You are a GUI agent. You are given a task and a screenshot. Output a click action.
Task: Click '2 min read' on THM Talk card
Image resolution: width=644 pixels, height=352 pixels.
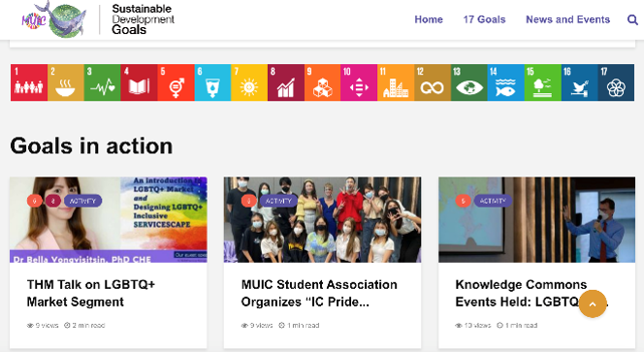pyautogui.click(x=85, y=325)
